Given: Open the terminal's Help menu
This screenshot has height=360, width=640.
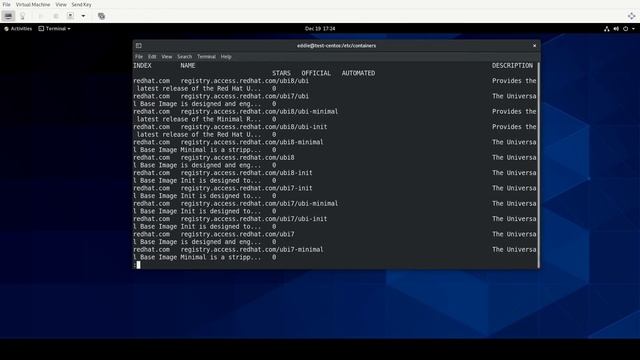Looking at the screenshot, I should pos(226,57).
